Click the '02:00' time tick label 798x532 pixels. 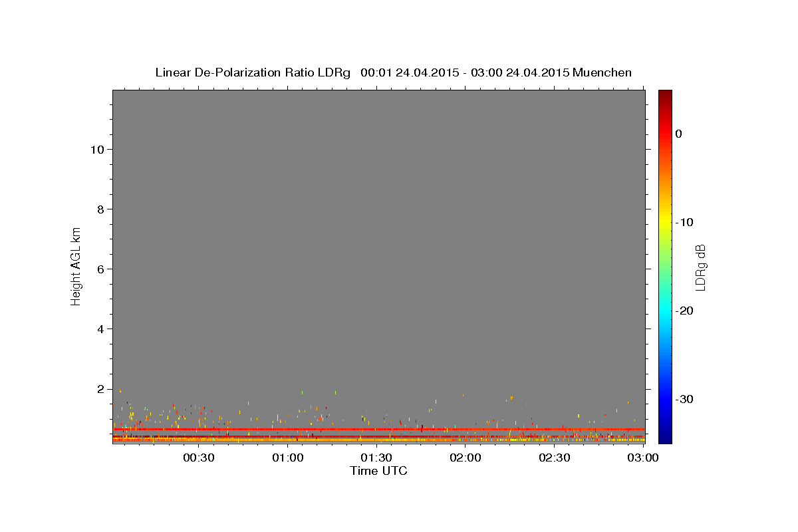point(465,458)
